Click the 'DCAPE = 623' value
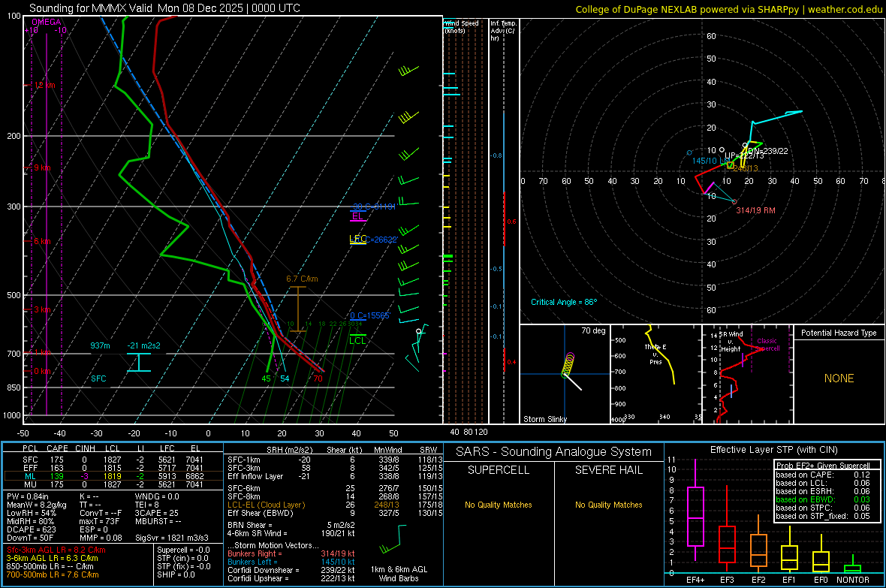Viewport: 886px width, 588px height. tap(31, 529)
